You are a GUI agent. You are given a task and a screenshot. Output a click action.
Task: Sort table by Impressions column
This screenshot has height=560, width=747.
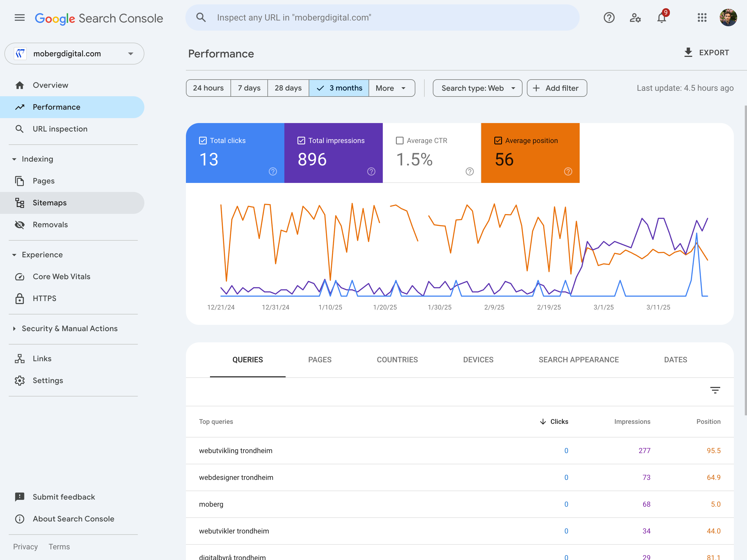[x=632, y=422]
